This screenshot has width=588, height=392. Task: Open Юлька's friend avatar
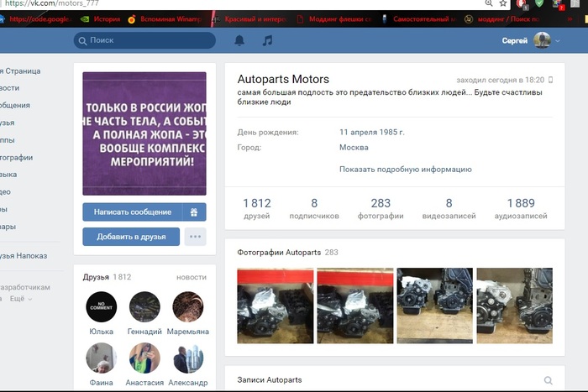(101, 307)
